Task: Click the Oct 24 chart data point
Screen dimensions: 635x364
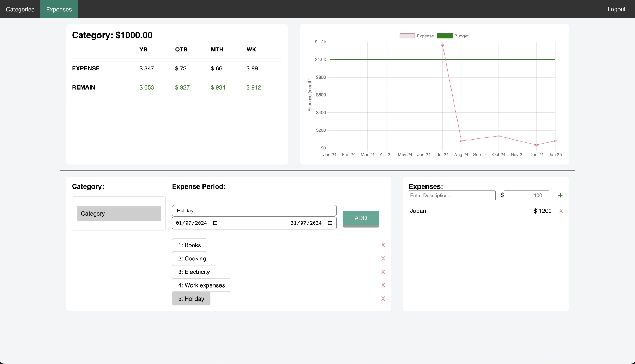Action: [499, 136]
